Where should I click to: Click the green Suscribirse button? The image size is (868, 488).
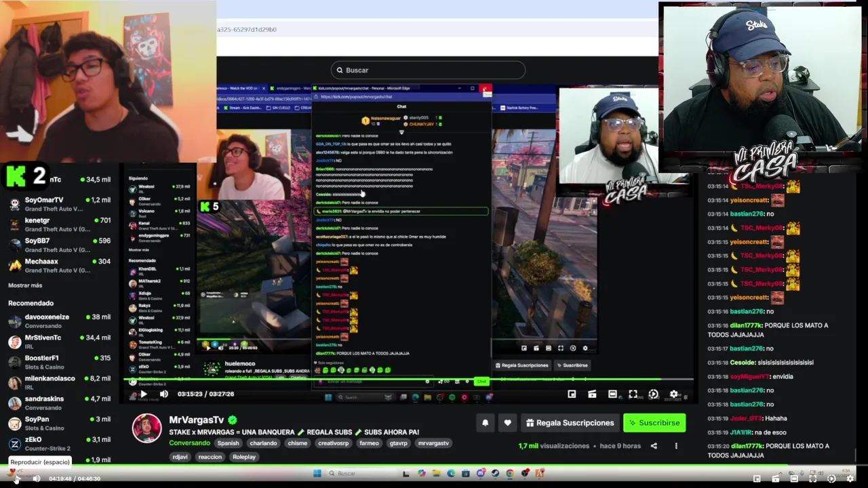pyautogui.click(x=654, y=423)
